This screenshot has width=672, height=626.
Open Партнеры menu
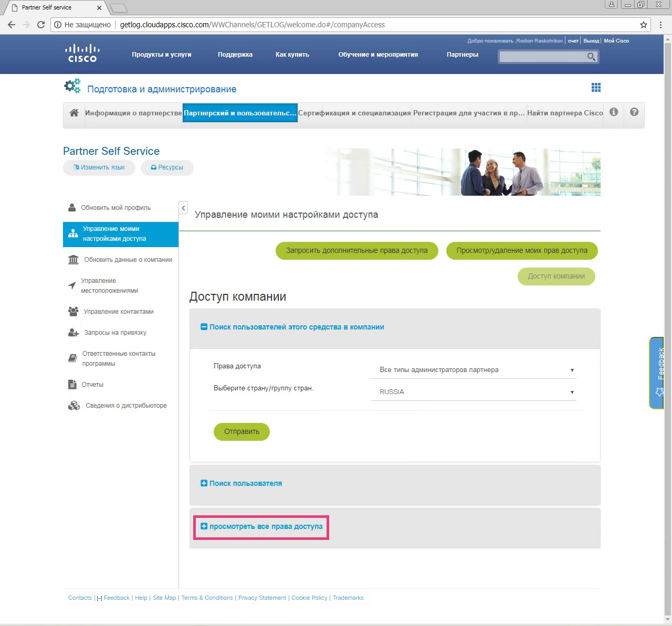(x=463, y=55)
